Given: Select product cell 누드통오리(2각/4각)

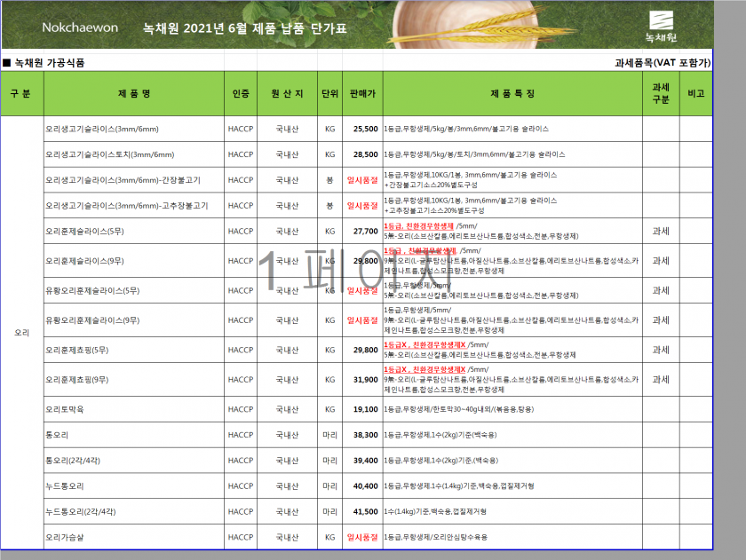Looking at the screenshot, I should click(134, 512).
